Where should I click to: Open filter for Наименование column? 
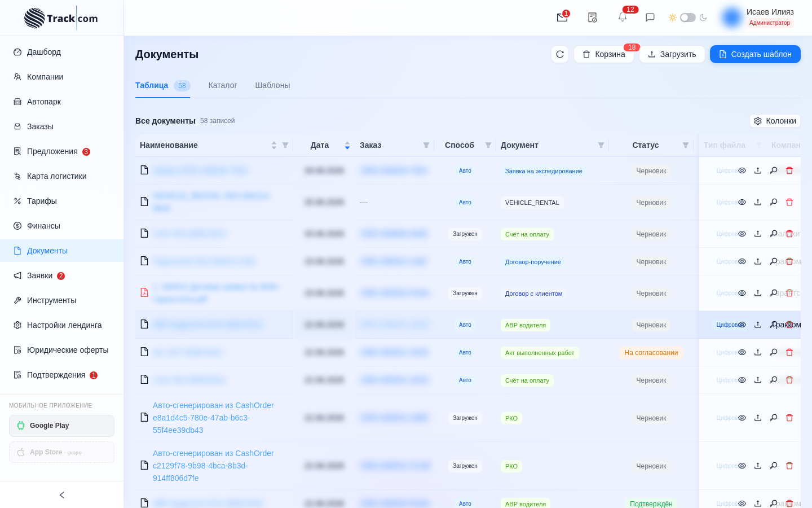click(x=285, y=145)
